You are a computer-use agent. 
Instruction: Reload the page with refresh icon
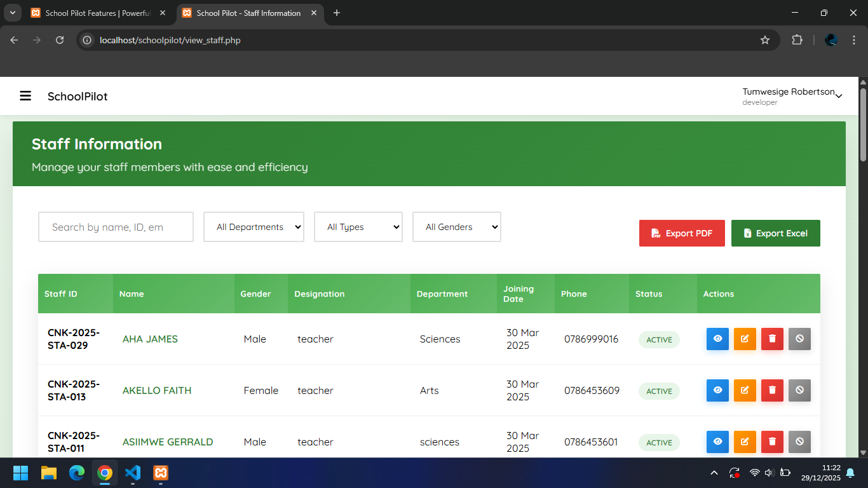point(60,40)
